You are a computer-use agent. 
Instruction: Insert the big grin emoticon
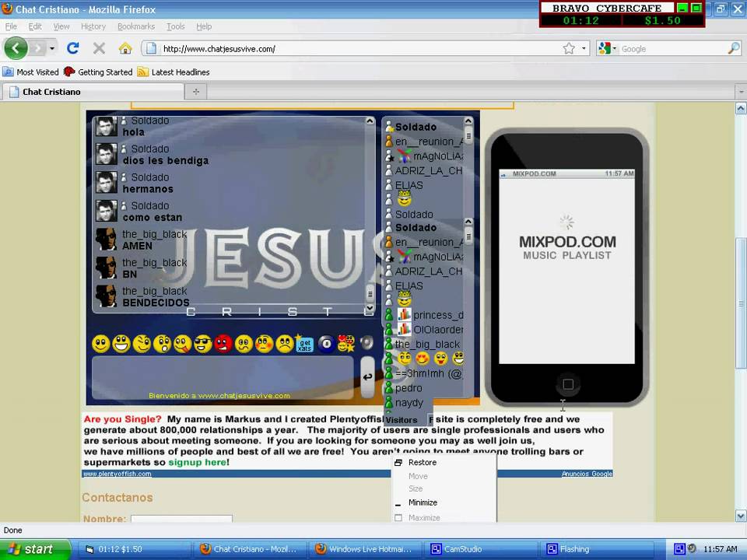[121, 343]
